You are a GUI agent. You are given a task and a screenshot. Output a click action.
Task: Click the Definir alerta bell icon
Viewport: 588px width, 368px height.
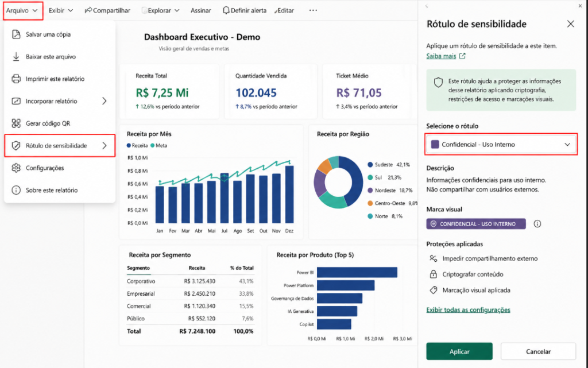(x=226, y=10)
